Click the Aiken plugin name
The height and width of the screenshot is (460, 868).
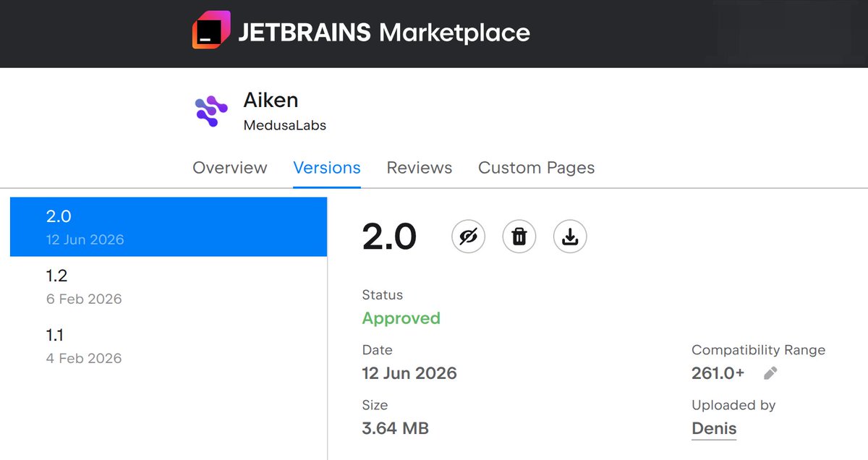(x=271, y=100)
